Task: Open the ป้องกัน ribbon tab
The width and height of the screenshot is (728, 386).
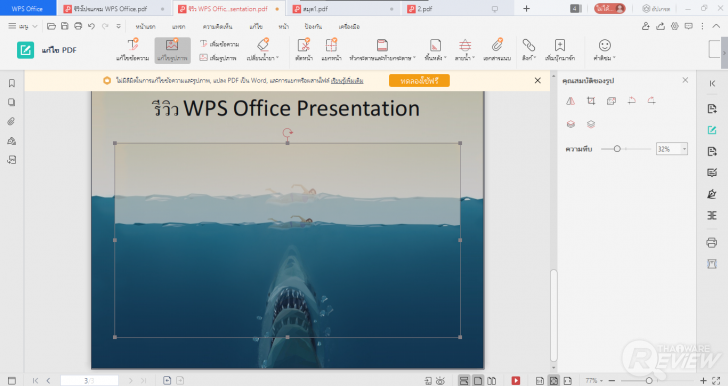Action: [x=313, y=27]
